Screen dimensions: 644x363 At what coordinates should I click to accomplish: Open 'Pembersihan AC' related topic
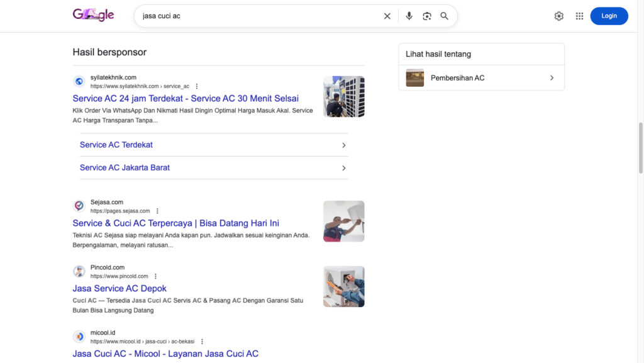[x=481, y=78]
